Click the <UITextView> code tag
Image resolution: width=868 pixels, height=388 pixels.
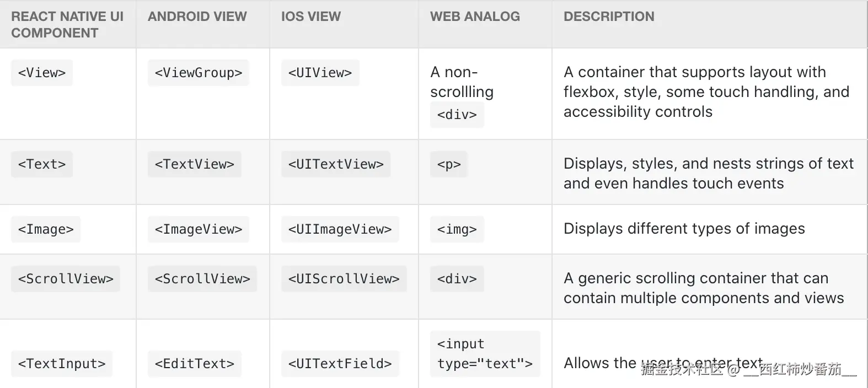coord(336,164)
